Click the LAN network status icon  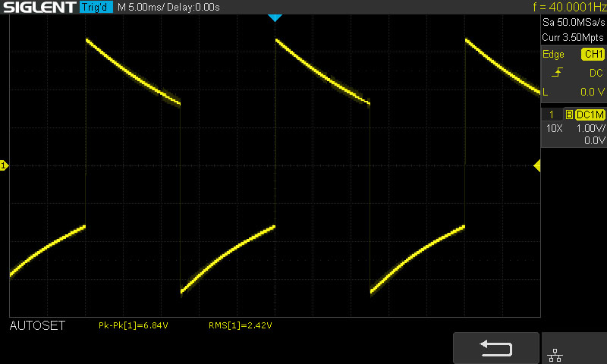click(555, 355)
